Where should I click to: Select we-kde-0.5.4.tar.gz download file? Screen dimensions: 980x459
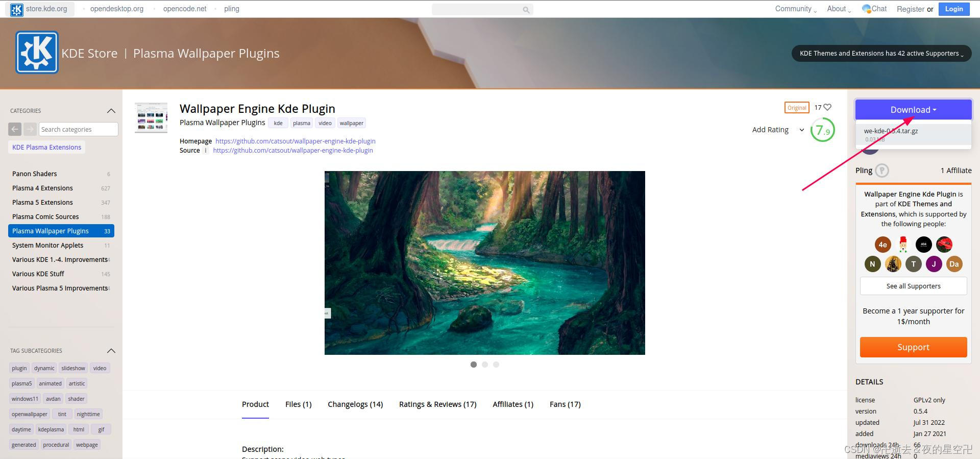click(x=913, y=134)
